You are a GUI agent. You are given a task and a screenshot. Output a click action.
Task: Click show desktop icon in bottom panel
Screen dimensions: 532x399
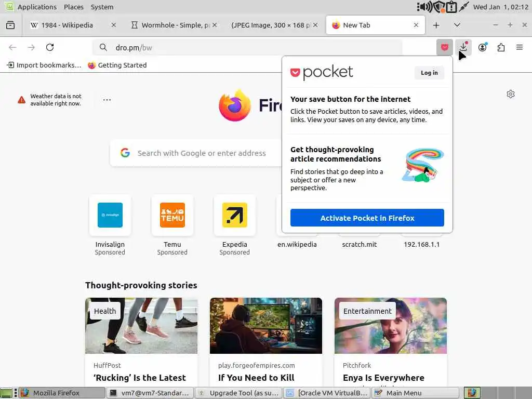pos(6,393)
